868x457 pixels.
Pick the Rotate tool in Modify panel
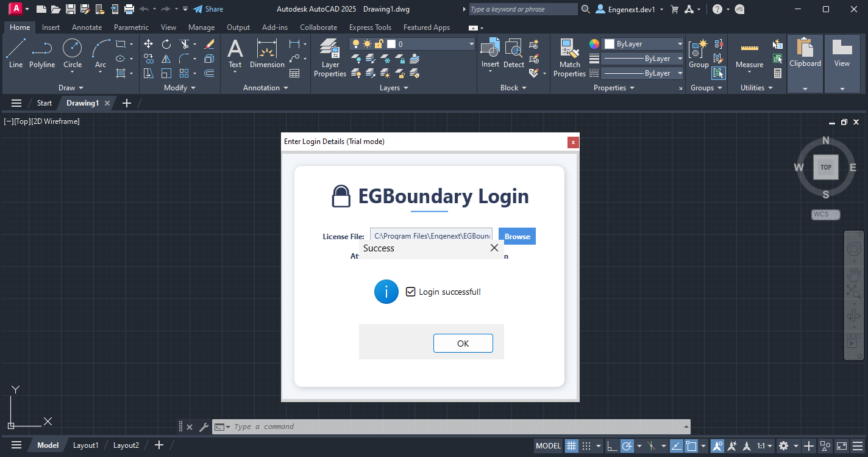coord(166,44)
